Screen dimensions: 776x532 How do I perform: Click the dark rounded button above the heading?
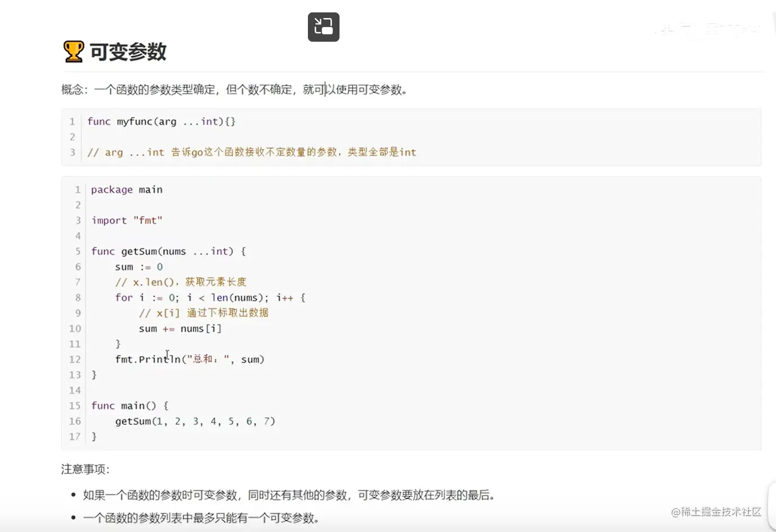point(323,26)
